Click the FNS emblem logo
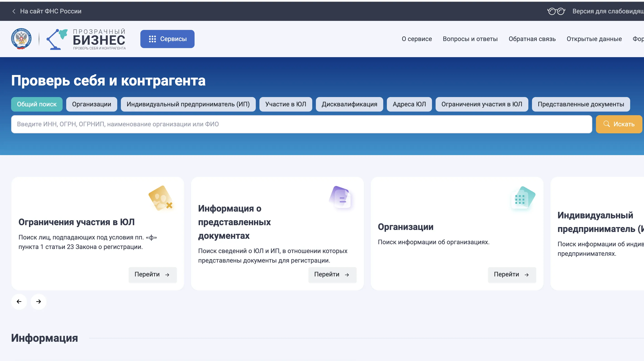 click(x=21, y=39)
